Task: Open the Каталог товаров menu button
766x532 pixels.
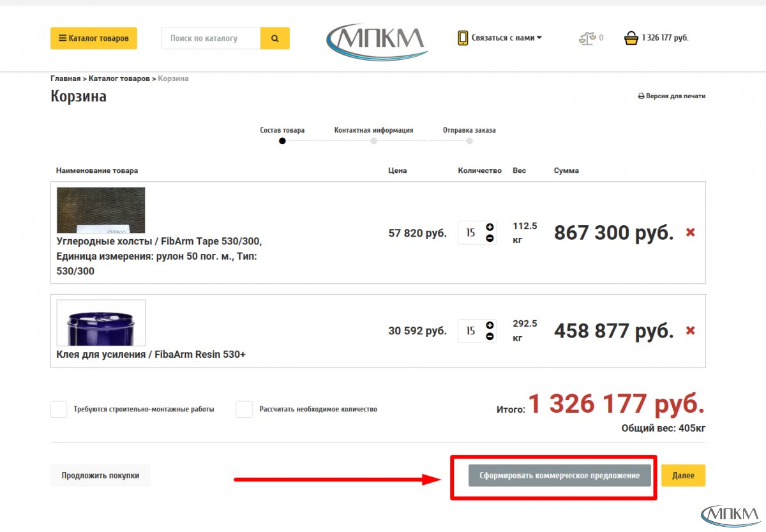Action: [x=93, y=38]
